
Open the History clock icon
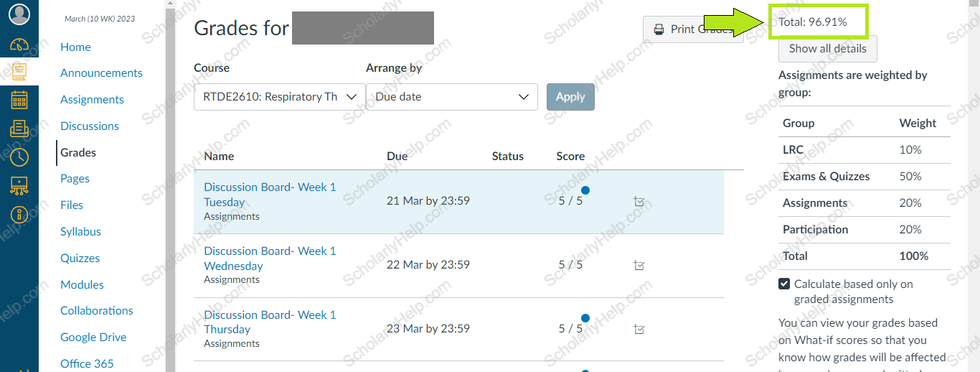pos(19,157)
